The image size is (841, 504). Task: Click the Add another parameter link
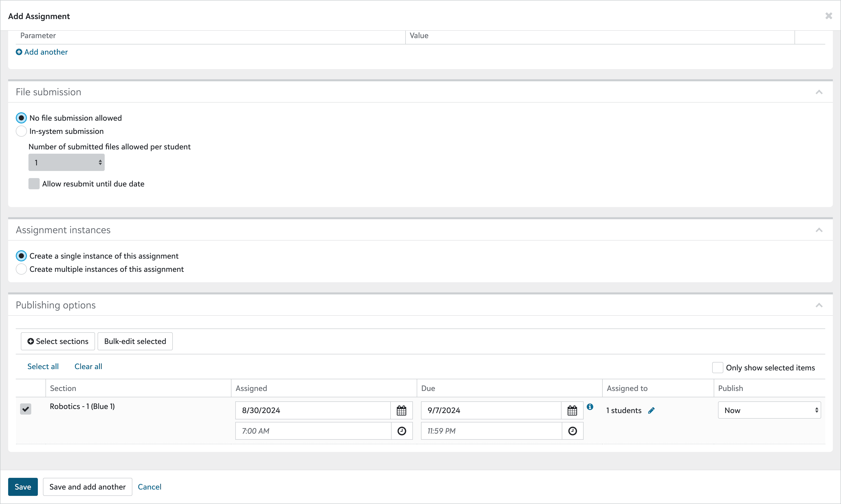pyautogui.click(x=42, y=52)
